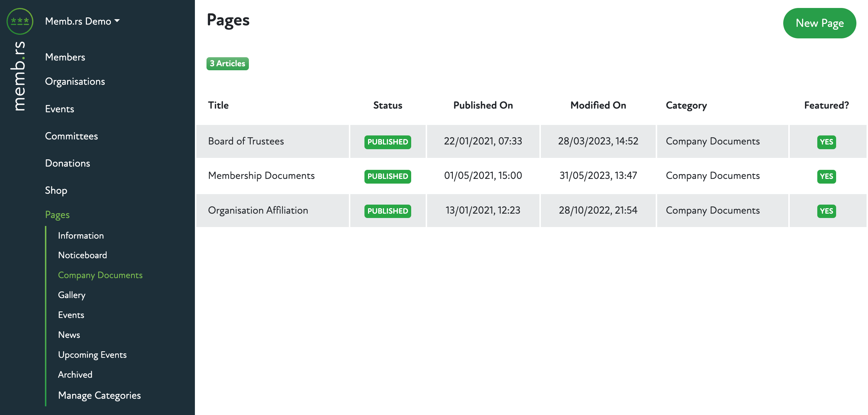868x415 pixels.
Task: Open the Members menu item
Action: coord(65,57)
